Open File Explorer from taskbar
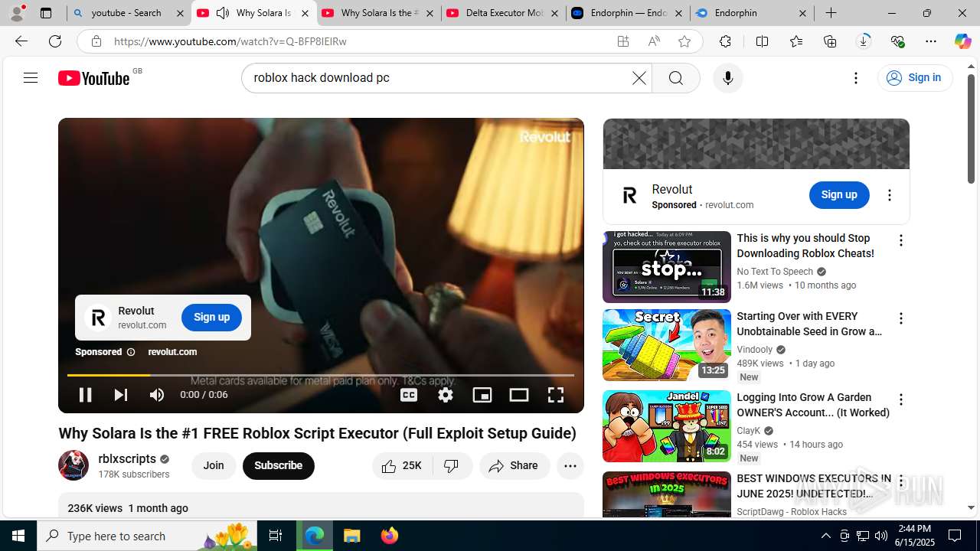This screenshot has width=980, height=551. click(x=352, y=536)
